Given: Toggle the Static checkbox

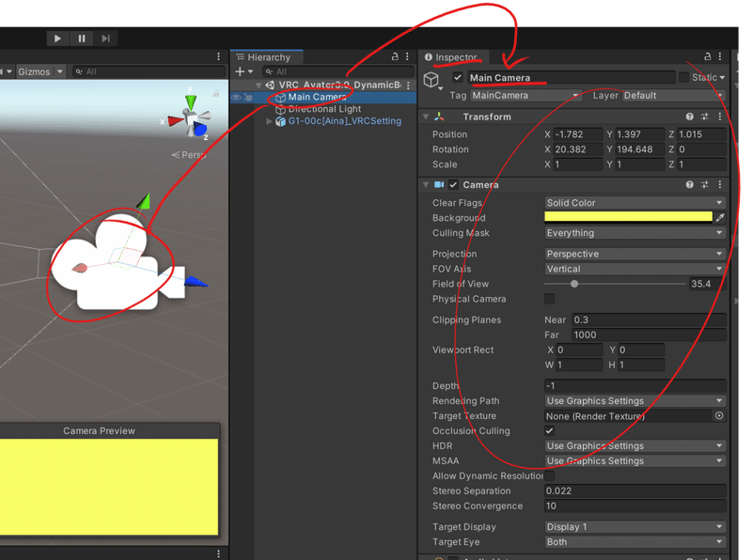Looking at the screenshot, I should click(684, 77).
